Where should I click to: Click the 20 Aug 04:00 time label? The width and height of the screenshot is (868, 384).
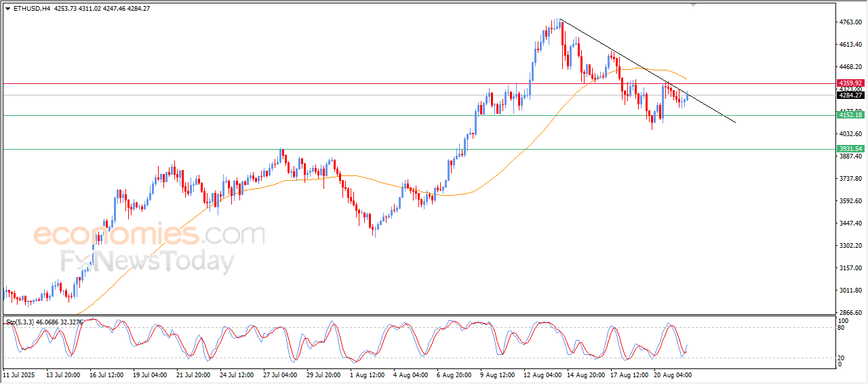[x=671, y=375]
